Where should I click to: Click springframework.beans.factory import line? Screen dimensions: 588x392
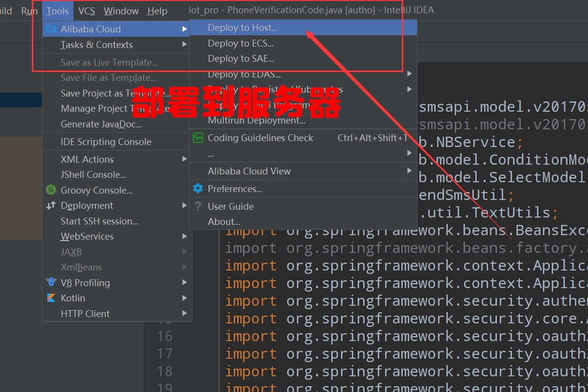(x=406, y=248)
